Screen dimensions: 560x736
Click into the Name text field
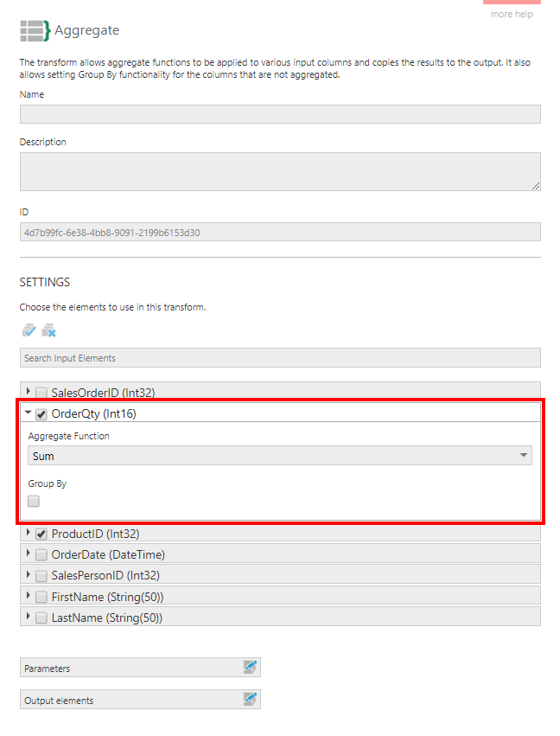pos(279,114)
